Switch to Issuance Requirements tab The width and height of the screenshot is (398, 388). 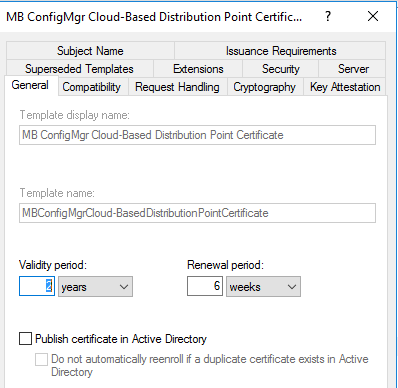[281, 51]
